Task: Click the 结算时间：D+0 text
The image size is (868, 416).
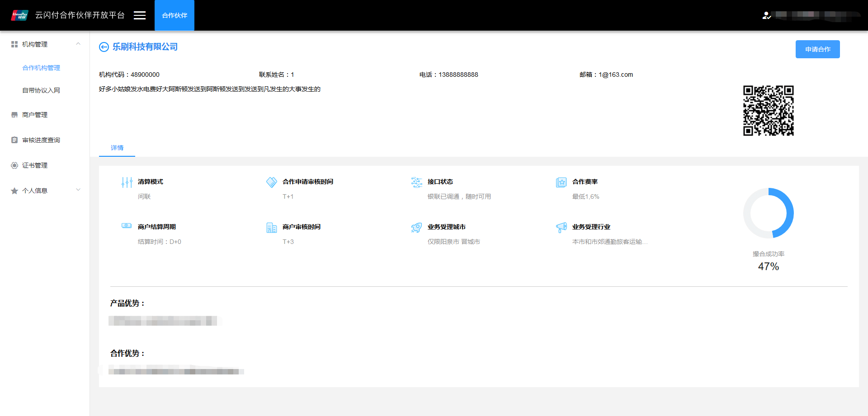Action: 160,242
